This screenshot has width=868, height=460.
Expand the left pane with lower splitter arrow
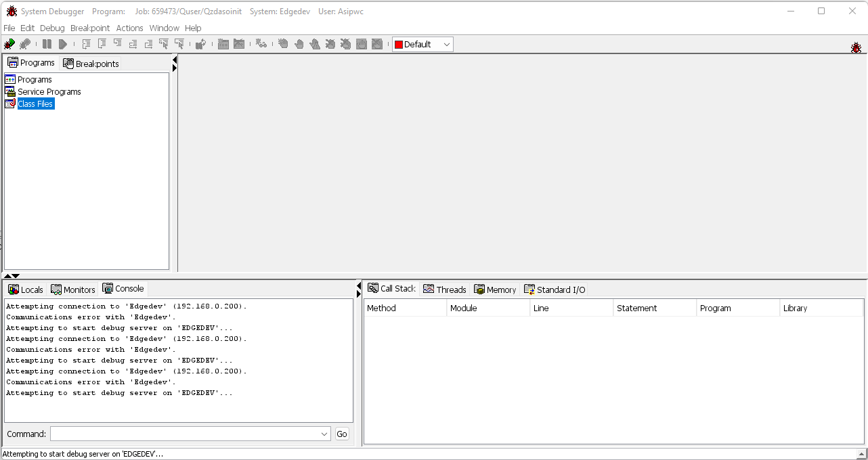point(174,68)
